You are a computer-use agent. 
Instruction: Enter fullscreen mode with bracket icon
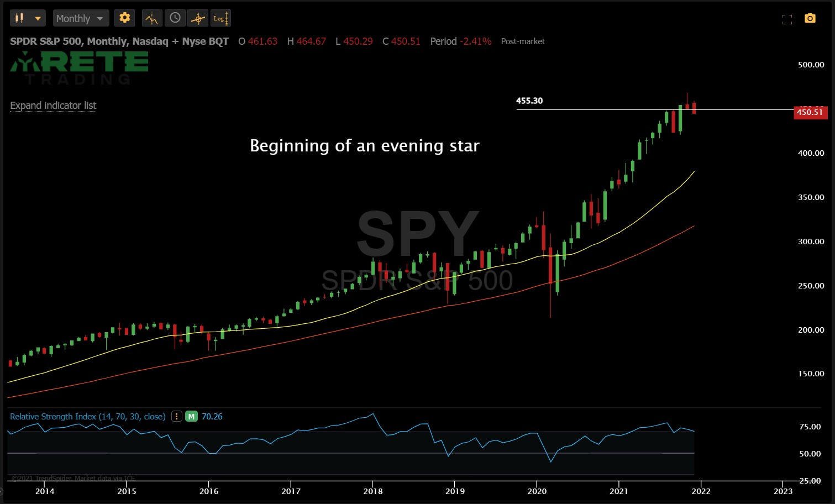tap(787, 19)
